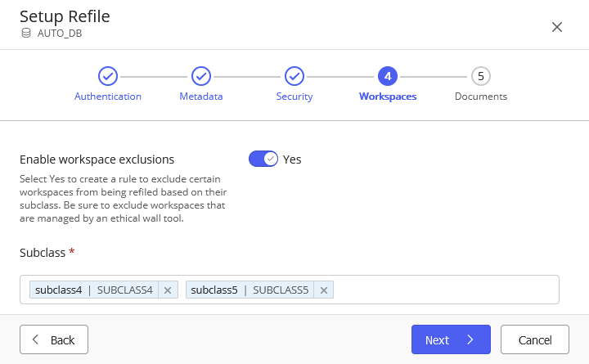The image size is (589, 364).
Task: Click the completed step 1 checkmark circle
Action: pyautogui.click(x=108, y=76)
